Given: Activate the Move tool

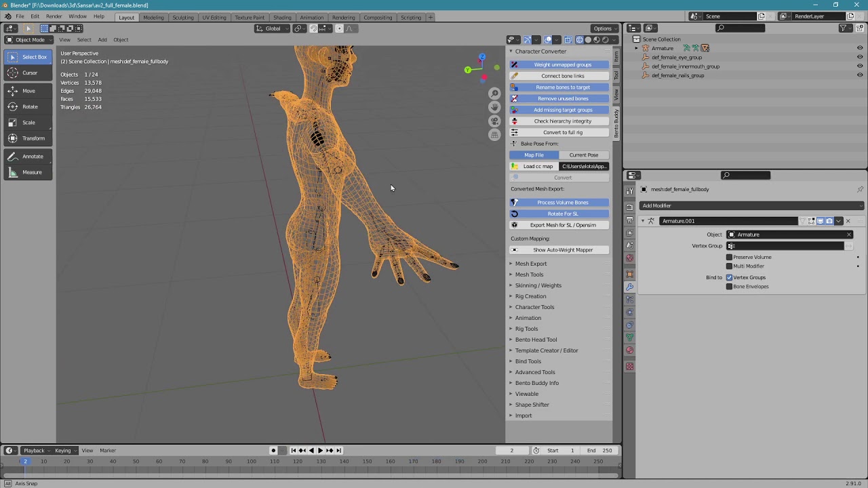Looking at the screenshot, I should (28, 91).
